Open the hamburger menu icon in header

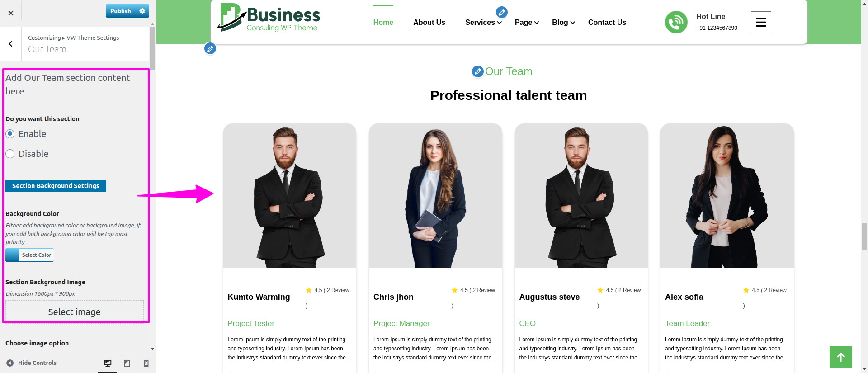click(761, 22)
